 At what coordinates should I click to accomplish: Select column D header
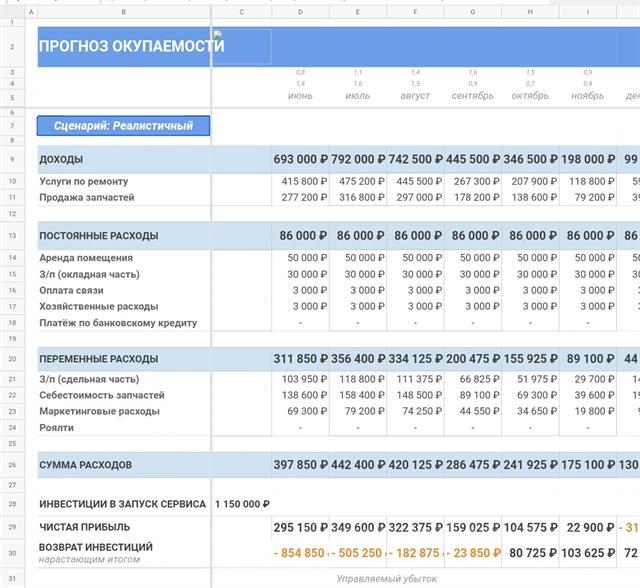[x=300, y=12]
